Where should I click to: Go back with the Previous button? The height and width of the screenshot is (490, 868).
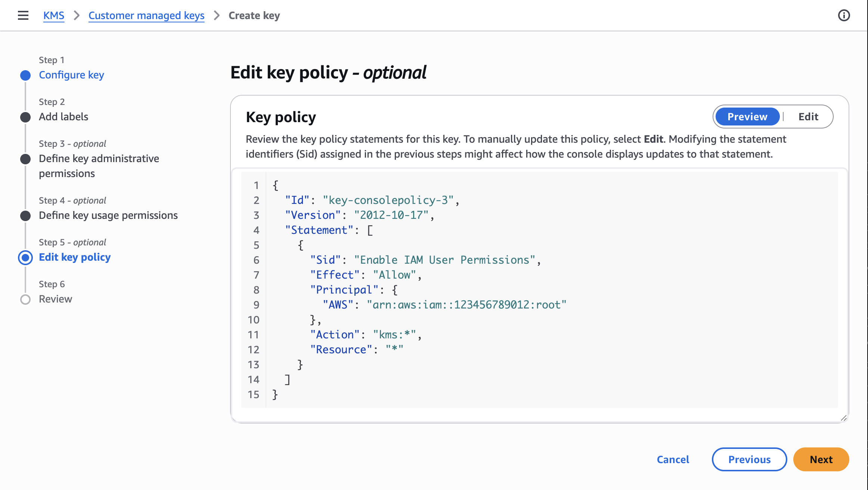click(749, 459)
